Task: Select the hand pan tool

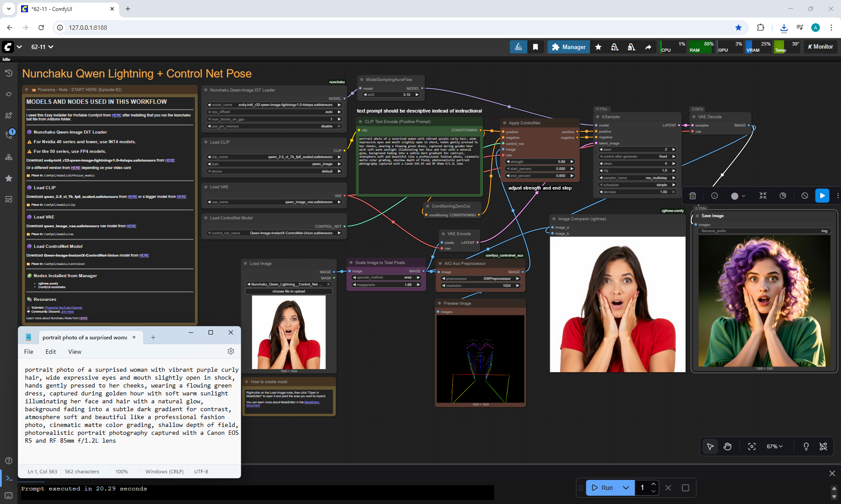Action: point(728,446)
